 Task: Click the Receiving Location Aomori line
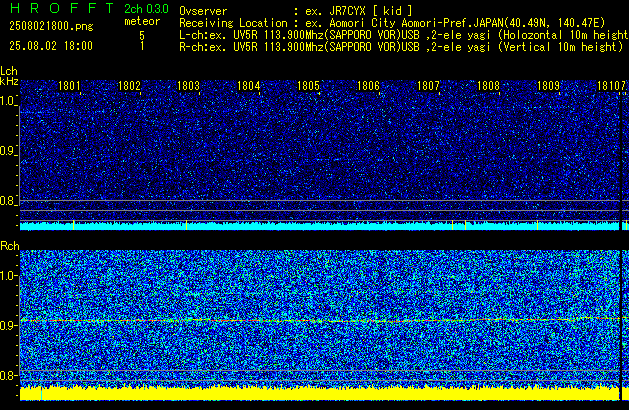(392, 23)
